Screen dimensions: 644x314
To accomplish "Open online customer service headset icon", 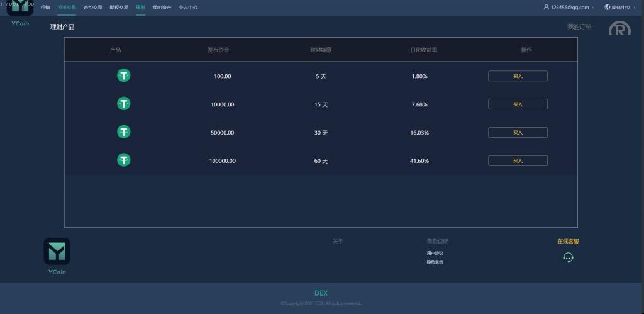I will (568, 257).
